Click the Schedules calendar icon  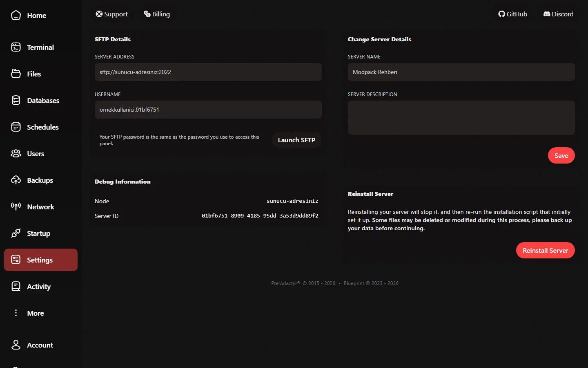point(16,127)
